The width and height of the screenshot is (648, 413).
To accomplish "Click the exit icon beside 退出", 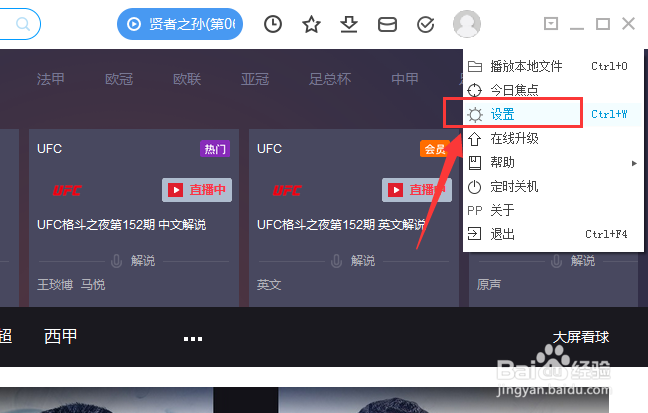I will click(x=474, y=234).
